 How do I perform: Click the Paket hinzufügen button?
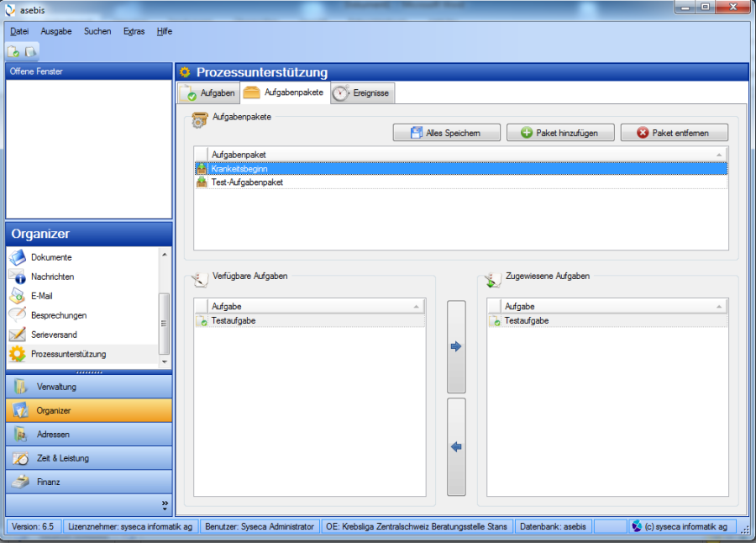pyautogui.click(x=560, y=133)
